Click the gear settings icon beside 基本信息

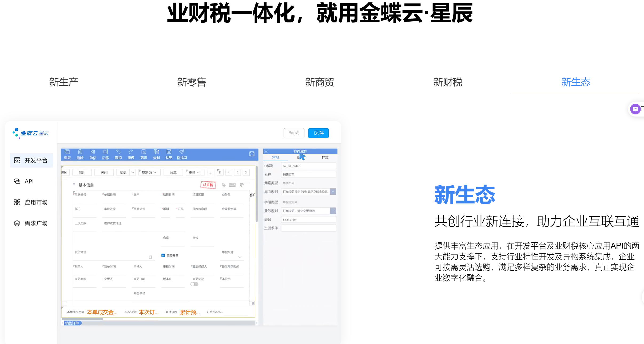pos(242,185)
